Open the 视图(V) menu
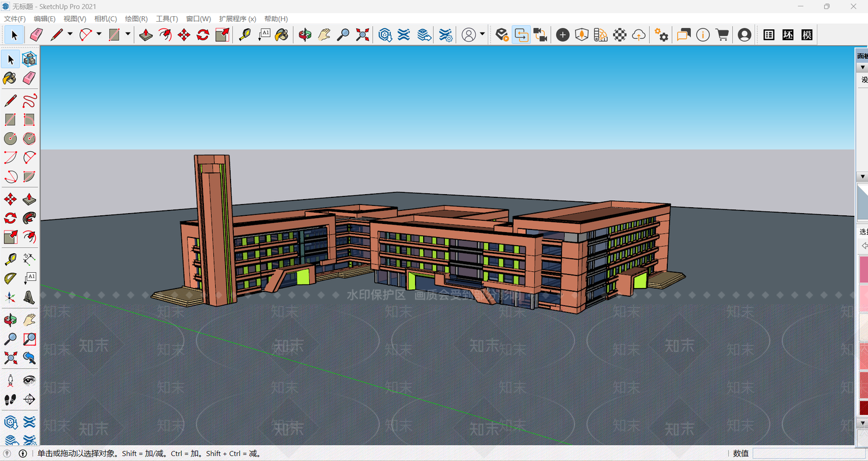The image size is (868, 461). tap(75, 18)
